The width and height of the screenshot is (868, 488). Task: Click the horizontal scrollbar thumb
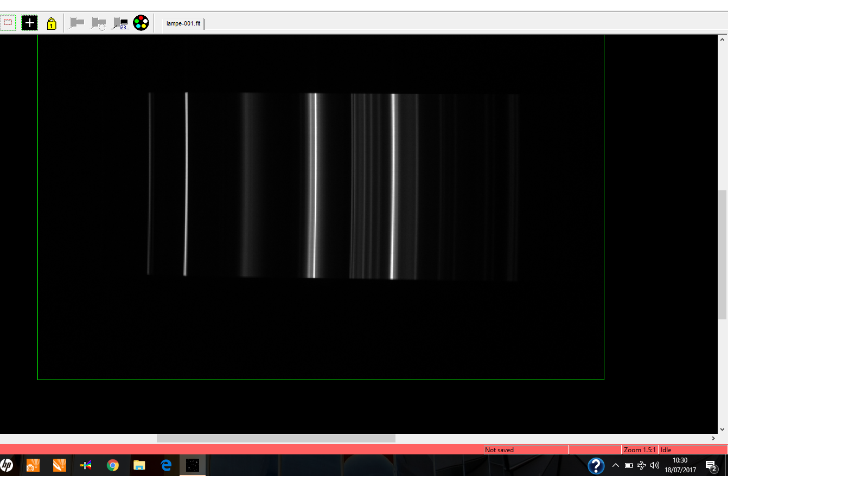[x=276, y=438]
